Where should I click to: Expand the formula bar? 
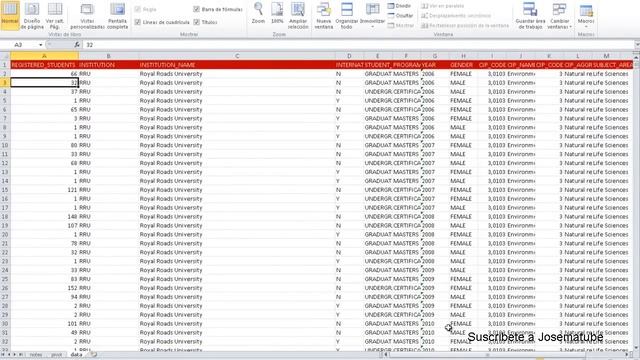tap(637, 45)
